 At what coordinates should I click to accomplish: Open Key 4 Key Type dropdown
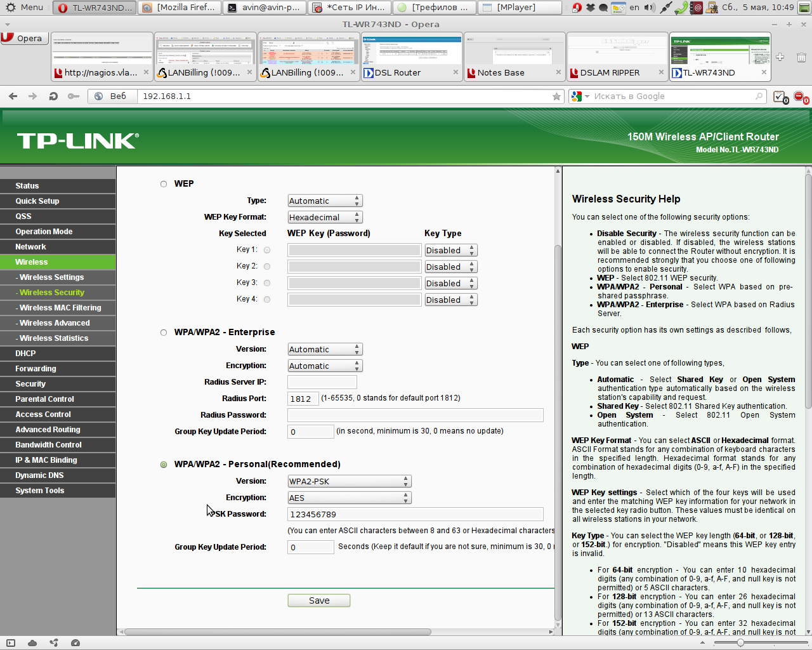[450, 300]
